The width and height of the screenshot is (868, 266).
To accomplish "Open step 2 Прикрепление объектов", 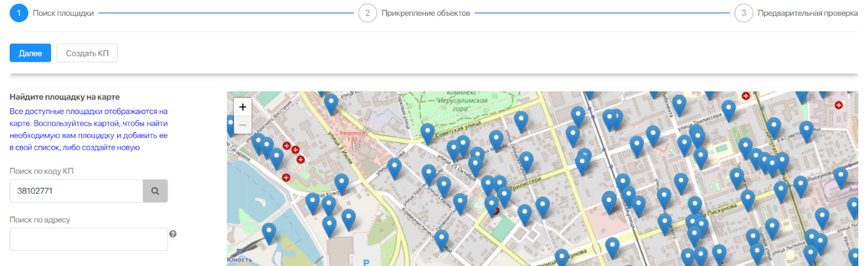I will point(425,13).
